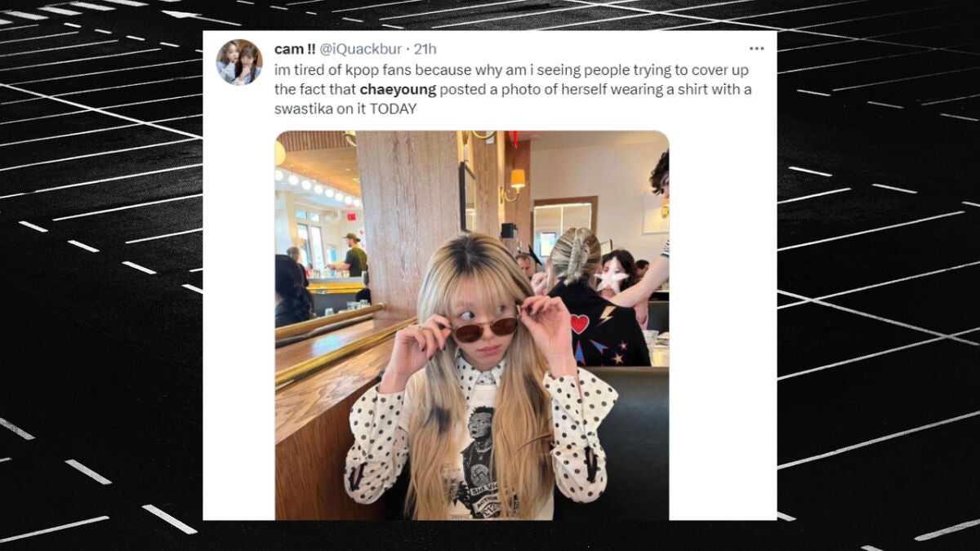
Task: Click the tweet text starting "im tired"
Action: pyautogui.click(x=513, y=90)
